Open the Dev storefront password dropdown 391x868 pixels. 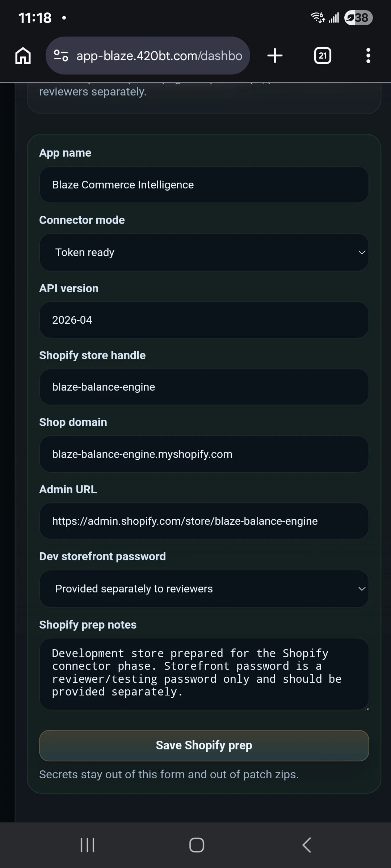(x=204, y=588)
